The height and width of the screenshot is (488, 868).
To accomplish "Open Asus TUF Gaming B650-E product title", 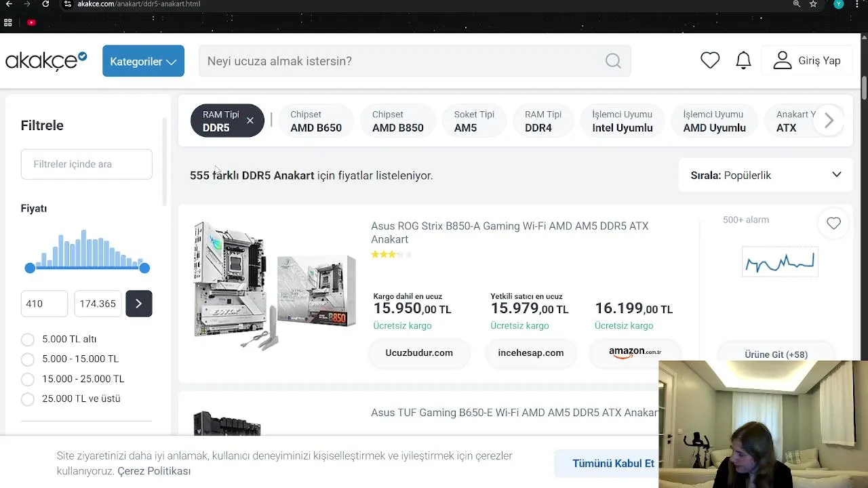I will click(514, 413).
